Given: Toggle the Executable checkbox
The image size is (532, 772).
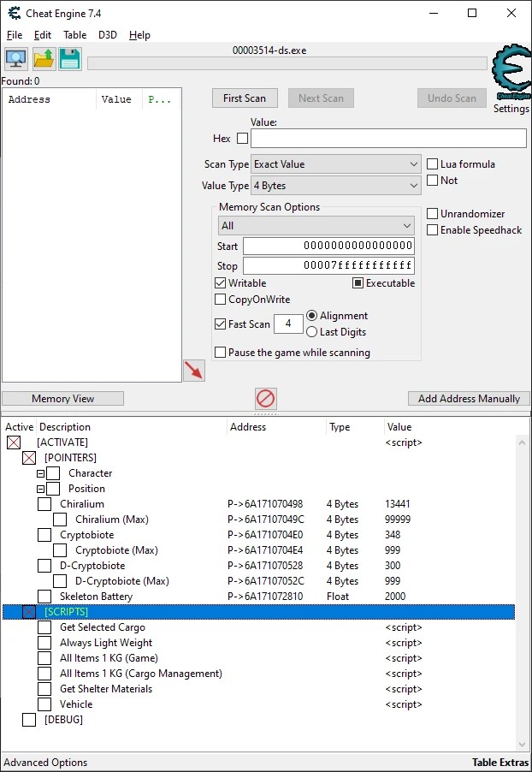Looking at the screenshot, I should click(358, 283).
